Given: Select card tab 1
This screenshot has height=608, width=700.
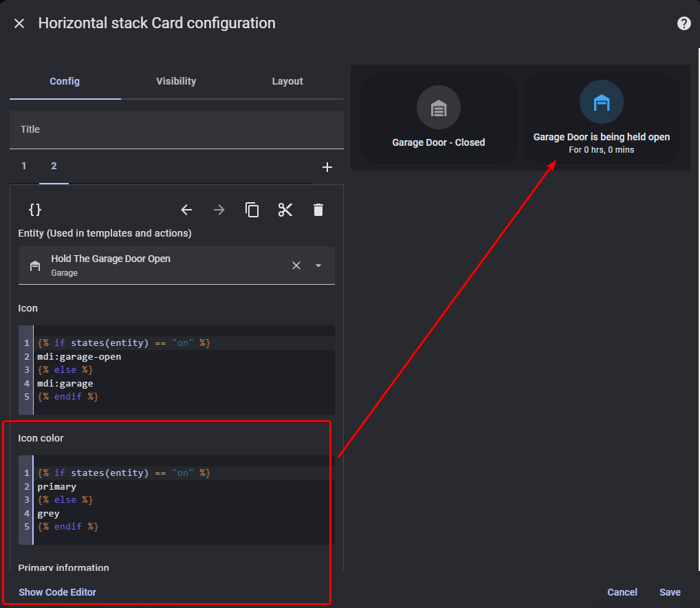Looking at the screenshot, I should coord(24,166).
